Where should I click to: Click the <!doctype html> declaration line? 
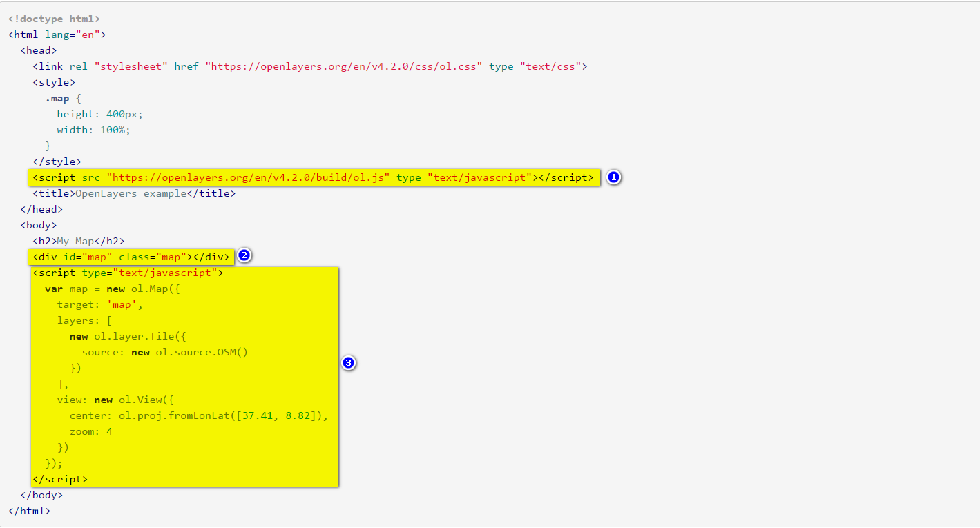pyautogui.click(x=54, y=19)
